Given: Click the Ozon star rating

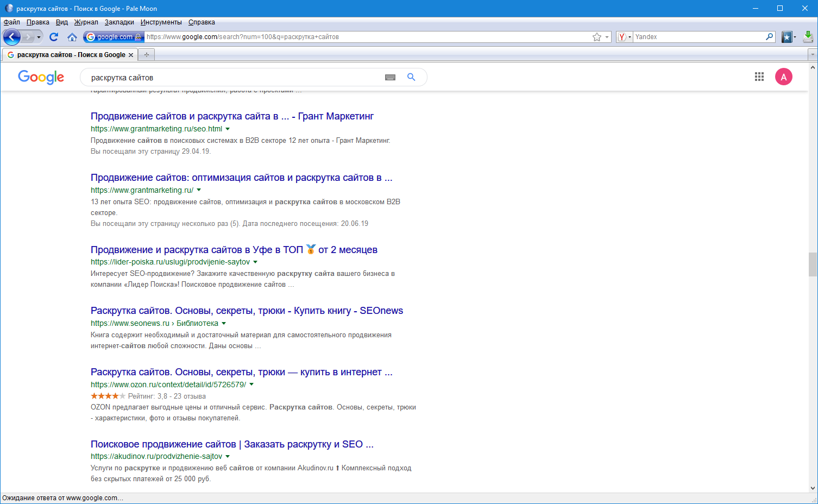Looking at the screenshot, I should click(x=108, y=396).
